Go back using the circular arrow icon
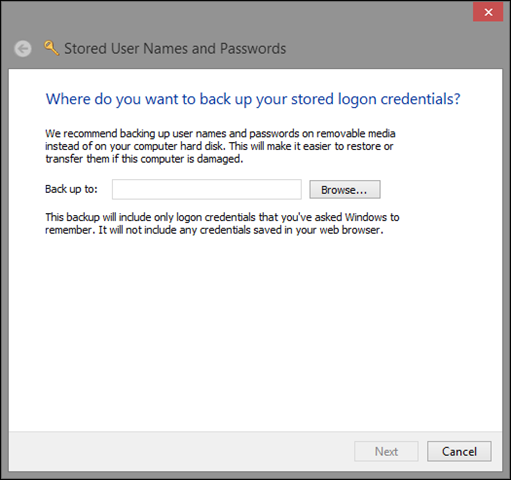This screenshot has width=511, height=480. click(23, 49)
